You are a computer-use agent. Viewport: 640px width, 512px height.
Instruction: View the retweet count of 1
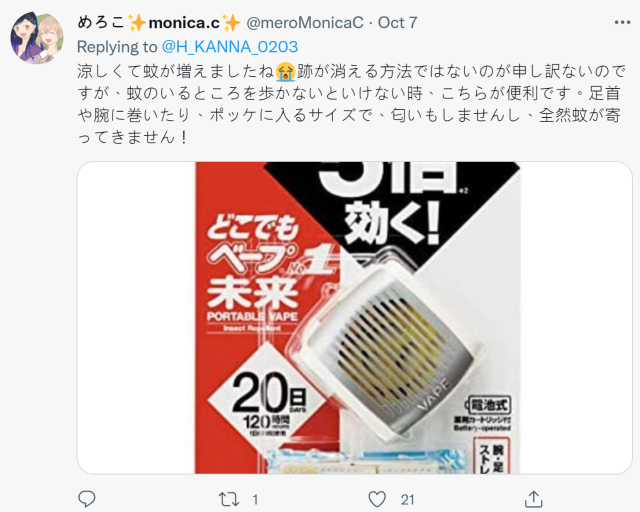tap(255, 499)
